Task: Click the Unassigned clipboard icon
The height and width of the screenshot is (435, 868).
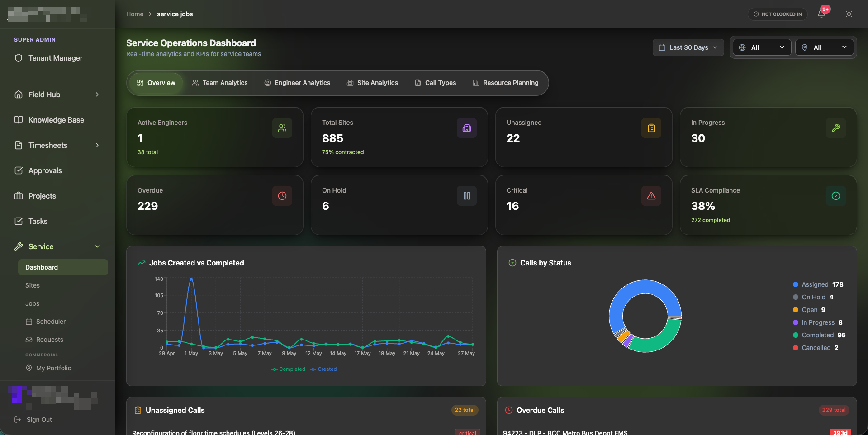Action: click(651, 128)
